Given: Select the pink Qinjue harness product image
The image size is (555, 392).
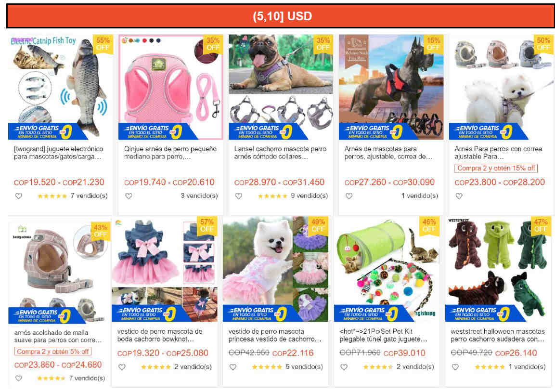Looking at the screenshot, I should (x=170, y=87).
